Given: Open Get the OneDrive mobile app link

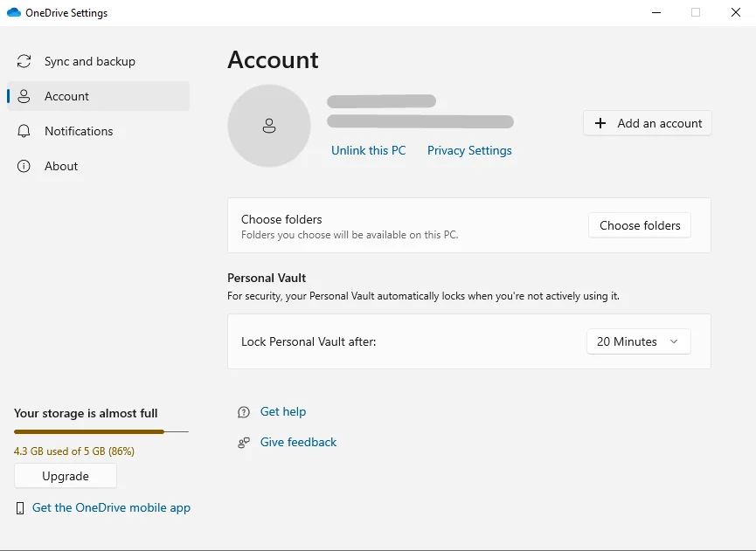Looking at the screenshot, I should (111, 507).
